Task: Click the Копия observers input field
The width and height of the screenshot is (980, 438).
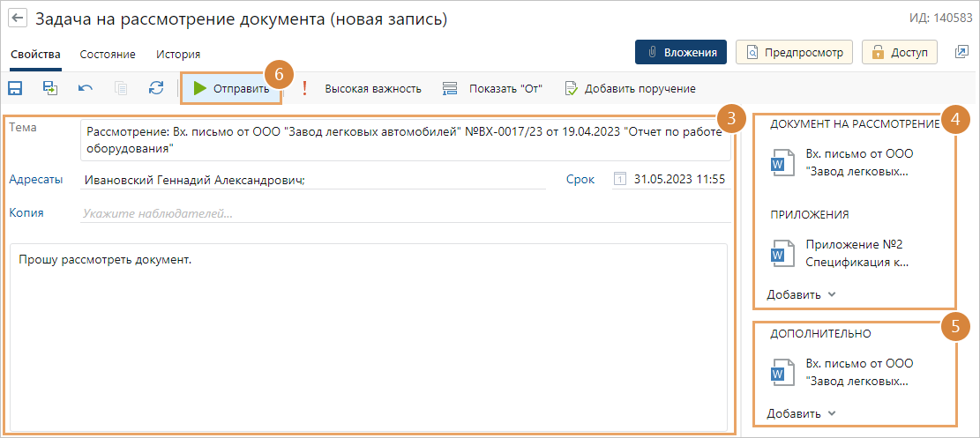Action: 405,212
